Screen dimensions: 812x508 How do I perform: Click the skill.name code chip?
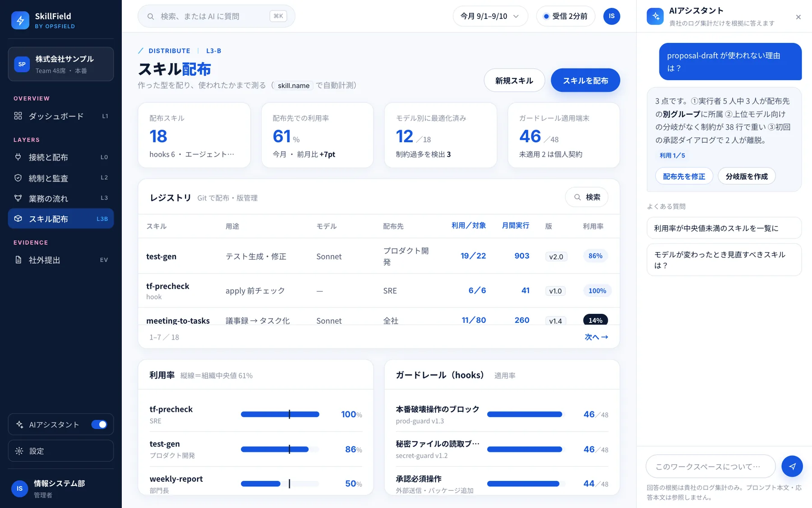[294, 85]
